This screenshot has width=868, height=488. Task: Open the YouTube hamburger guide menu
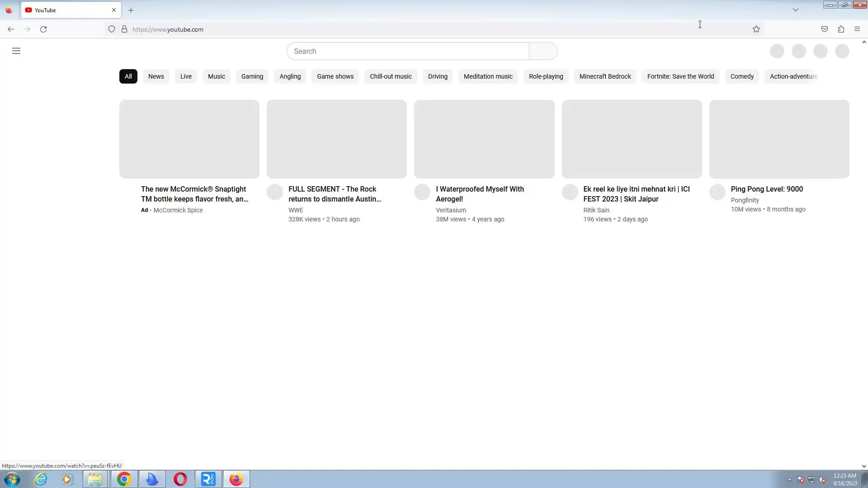(16, 51)
